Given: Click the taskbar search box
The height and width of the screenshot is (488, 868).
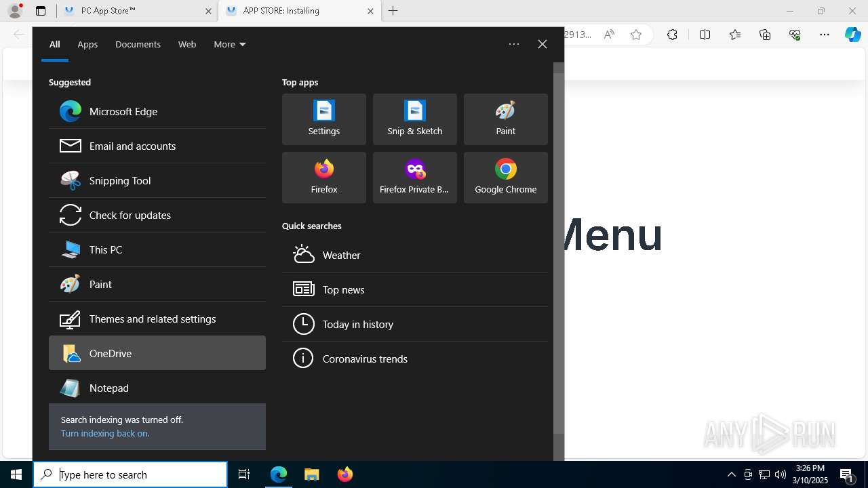Looking at the screenshot, I should [x=130, y=474].
